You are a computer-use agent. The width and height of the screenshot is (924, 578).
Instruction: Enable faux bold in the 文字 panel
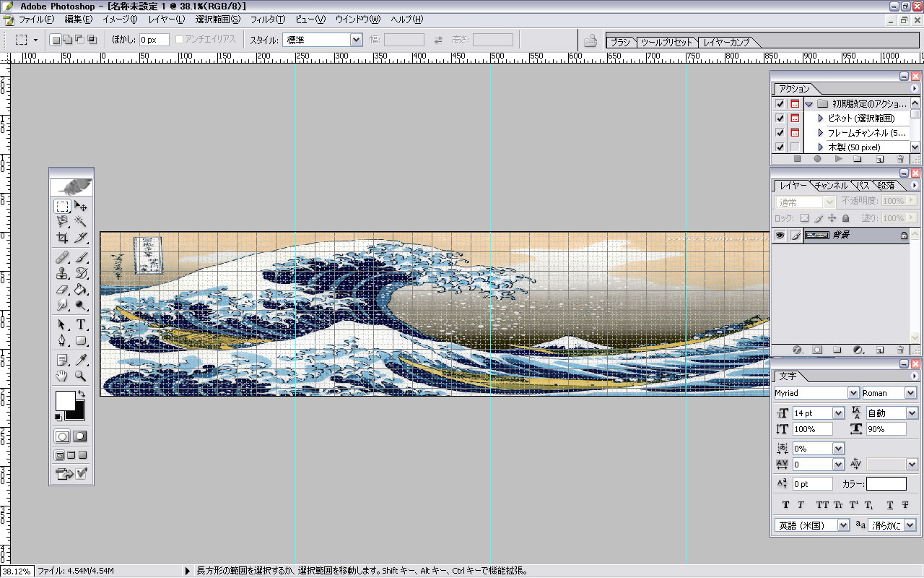coord(785,505)
